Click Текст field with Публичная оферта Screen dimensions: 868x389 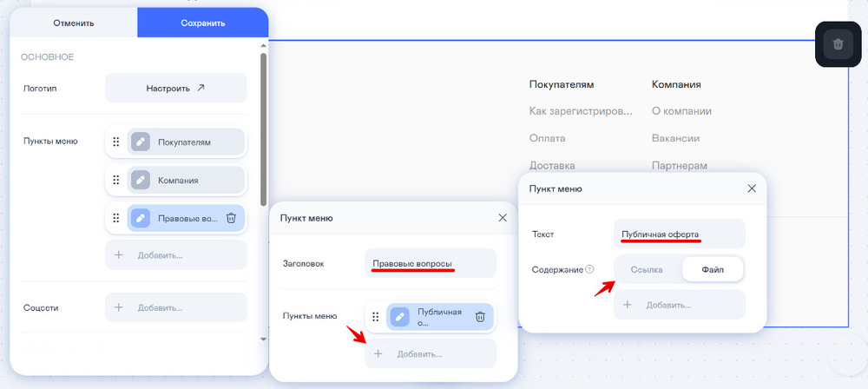pos(679,234)
